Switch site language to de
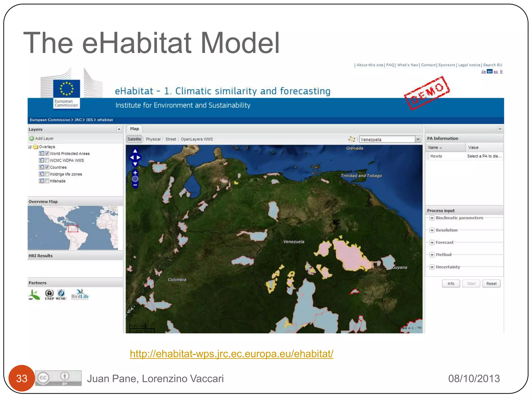Image resolution: width=532 pixels, height=399 pixels. [483, 72]
